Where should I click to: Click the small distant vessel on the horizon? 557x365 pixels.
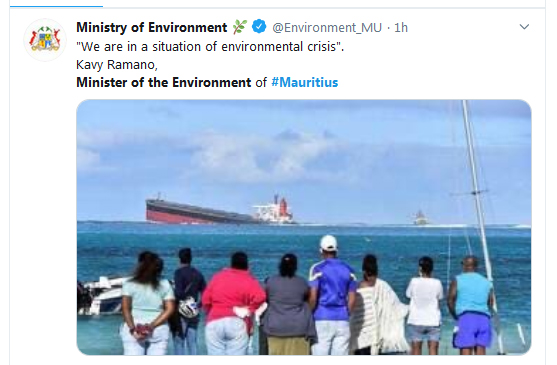pyautogui.click(x=420, y=218)
